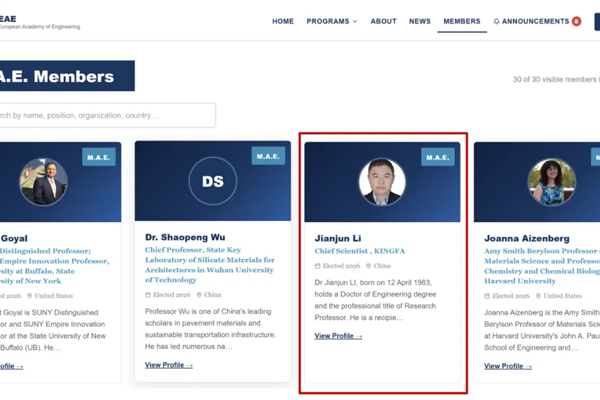The height and width of the screenshot is (400, 600).
Task: Click Shaopeng Wu's bio starting 'Professor Wu is one'
Action: pyautogui.click(x=210, y=329)
